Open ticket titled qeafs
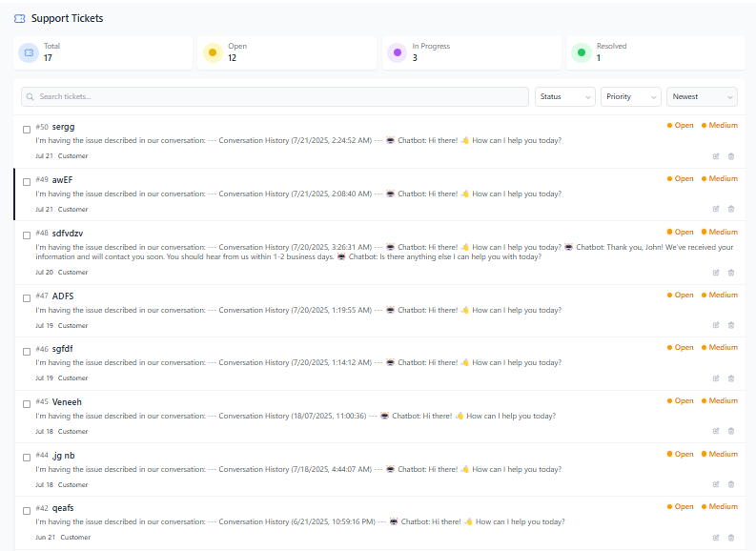The height and width of the screenshot is (551, 756). 63,508
